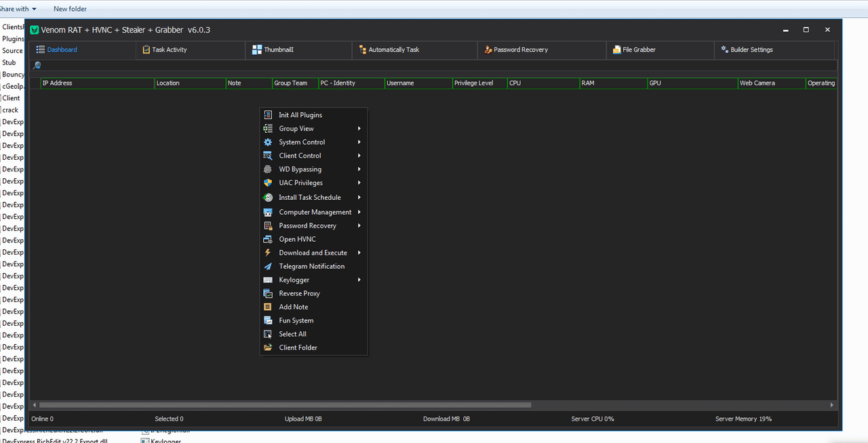Select the UAC Privileges icon
The image size is (868, 443).
[x=269, y=182]
